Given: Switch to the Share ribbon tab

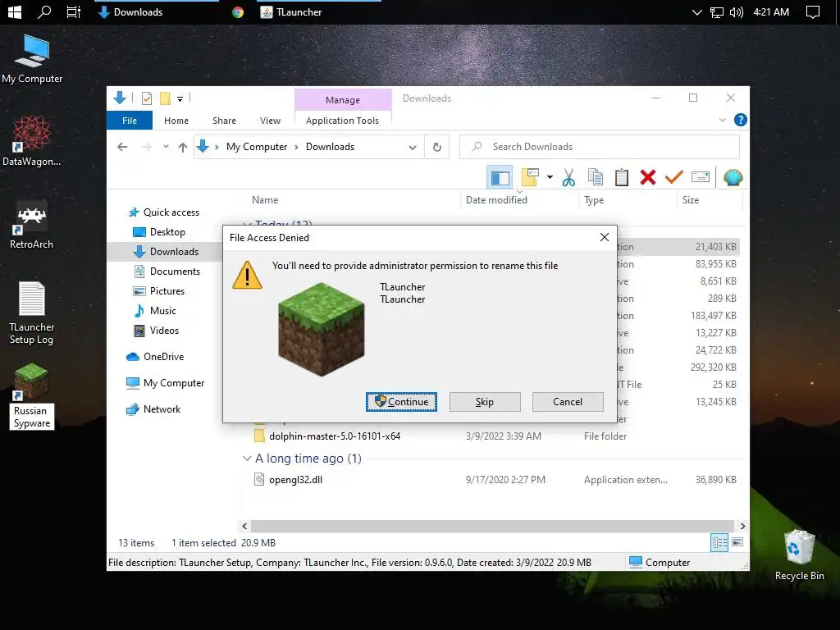Looking at the screenshot, I should tap(224, 121).
